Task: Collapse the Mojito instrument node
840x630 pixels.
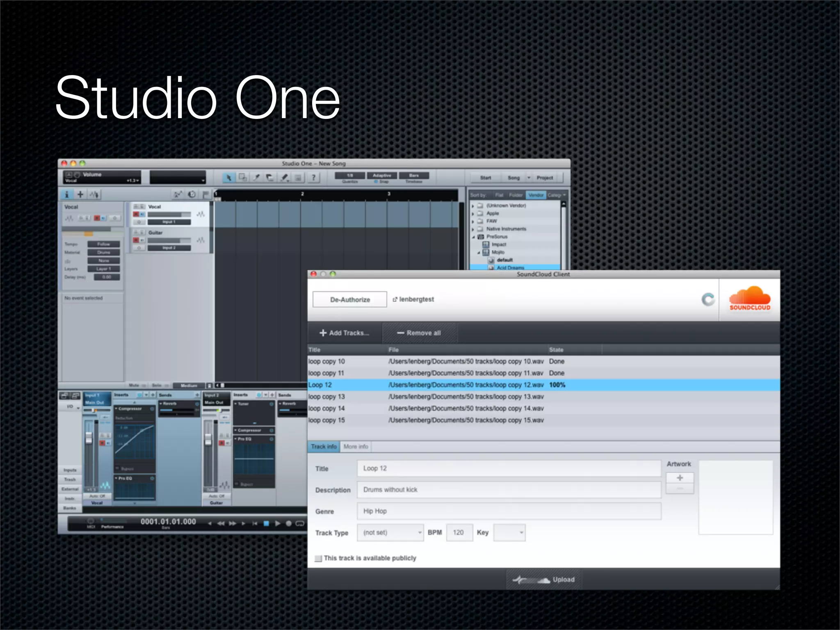Action: pos(479,253)
